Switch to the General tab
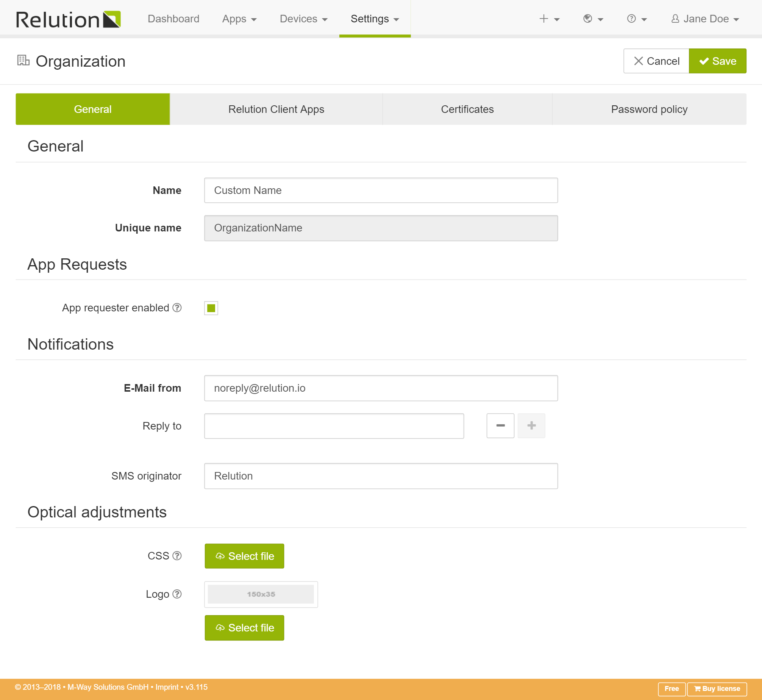Image resolution: width=762 pixels, height=700 pixels. (92, 109)
